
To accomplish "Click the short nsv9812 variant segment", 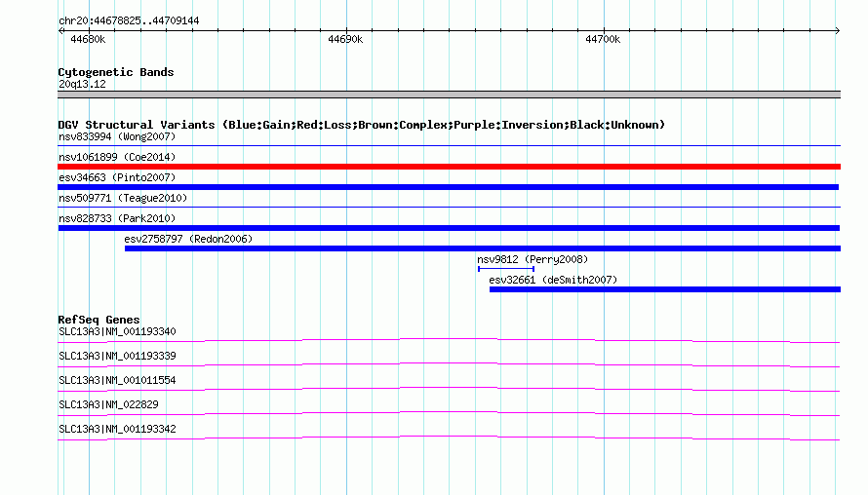I will (506, 269).
